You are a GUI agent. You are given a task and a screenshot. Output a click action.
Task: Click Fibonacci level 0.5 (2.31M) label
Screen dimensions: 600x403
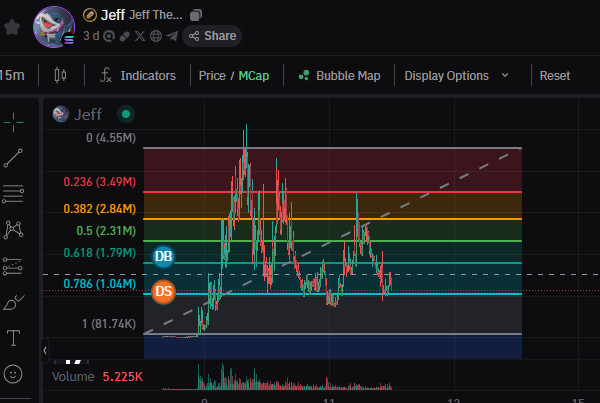[x=106, y=231]
